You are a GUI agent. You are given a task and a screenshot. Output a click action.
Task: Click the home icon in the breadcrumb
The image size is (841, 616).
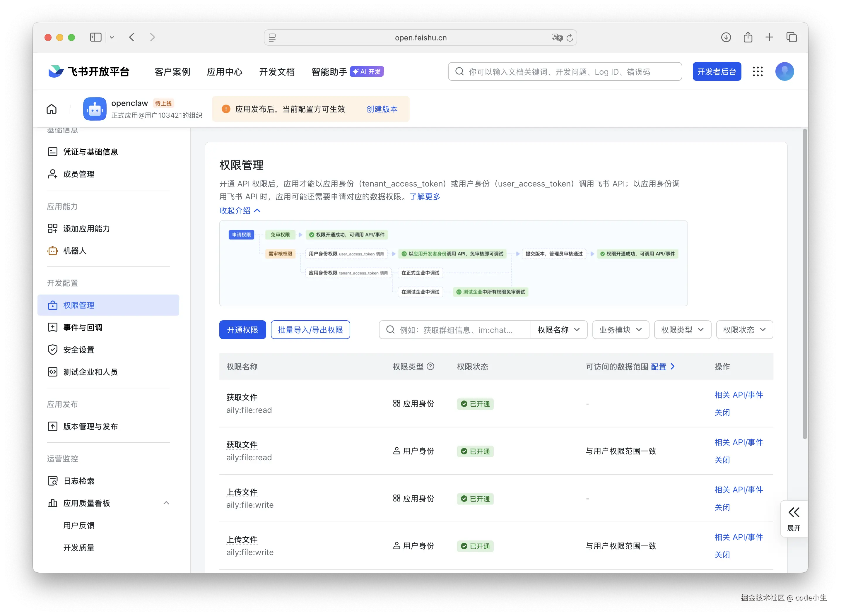tap(52, 109)
